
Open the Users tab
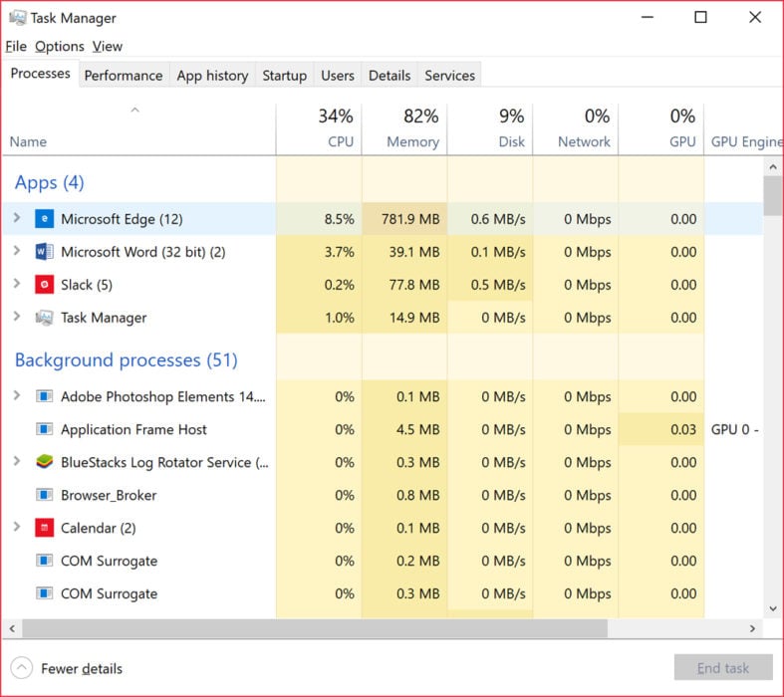pos(338,76)
